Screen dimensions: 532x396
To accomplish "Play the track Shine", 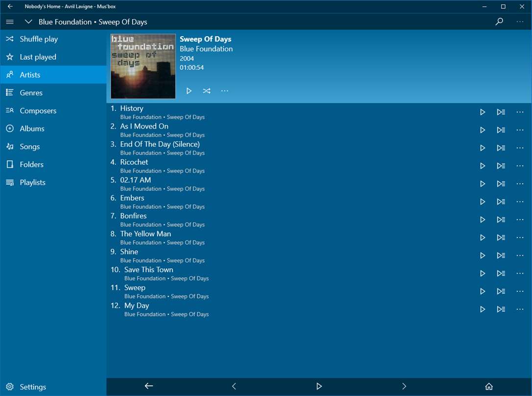I will tap(483, 256).
